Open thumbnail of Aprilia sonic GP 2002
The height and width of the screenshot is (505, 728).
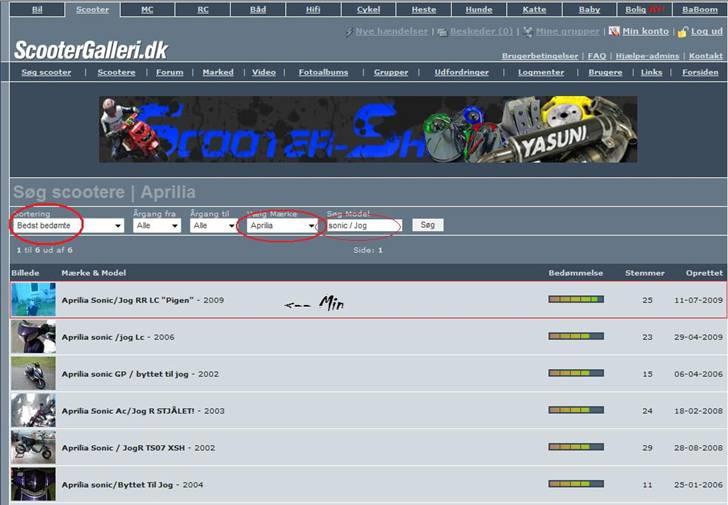click(x=33, y=373)
